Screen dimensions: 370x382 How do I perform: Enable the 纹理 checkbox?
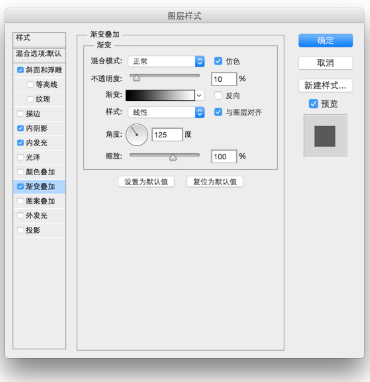pyautogui.click(x=30, y=99)
